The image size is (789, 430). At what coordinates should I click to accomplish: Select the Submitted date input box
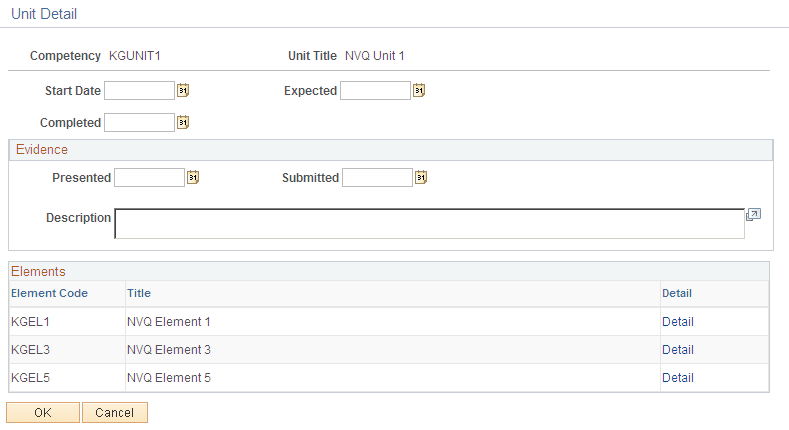(377, 178)
